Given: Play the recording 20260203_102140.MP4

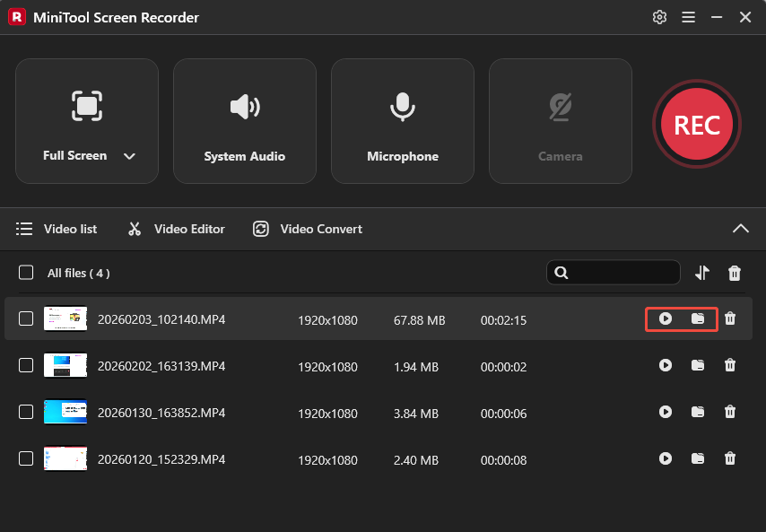Looking at the screenshot, I should coord(666,318).
